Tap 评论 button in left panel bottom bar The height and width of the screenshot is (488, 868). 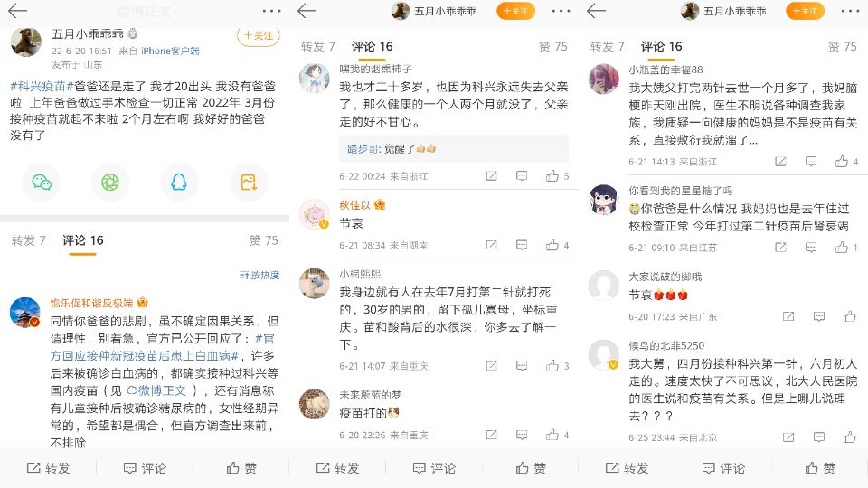[145, 469]
